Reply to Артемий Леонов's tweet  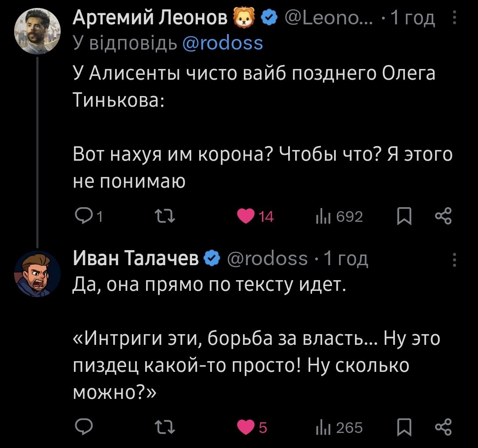coord(83,216)
